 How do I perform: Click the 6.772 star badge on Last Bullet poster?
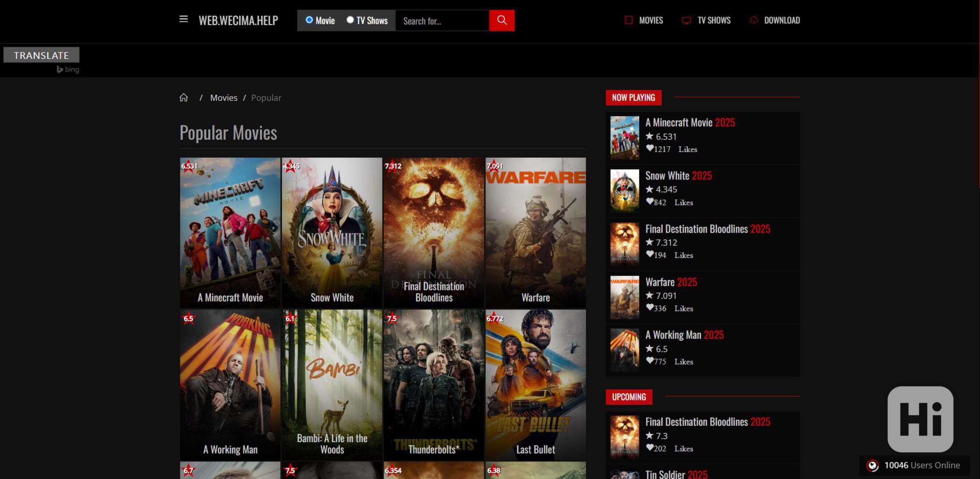pyautogui.click(x=495, y=318)
